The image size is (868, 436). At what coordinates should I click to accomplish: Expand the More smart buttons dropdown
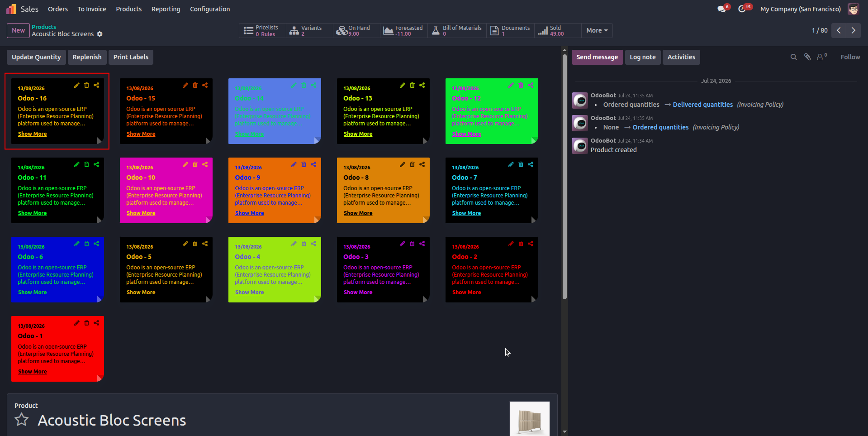coord(597,30)
